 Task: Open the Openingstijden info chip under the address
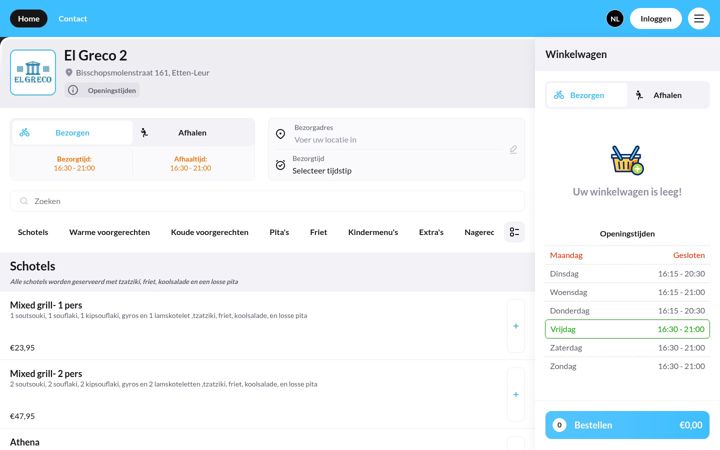(x=102, y=90)
